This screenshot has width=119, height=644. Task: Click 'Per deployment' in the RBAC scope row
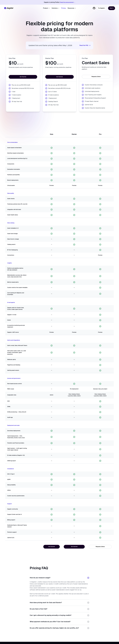[74, 389]
